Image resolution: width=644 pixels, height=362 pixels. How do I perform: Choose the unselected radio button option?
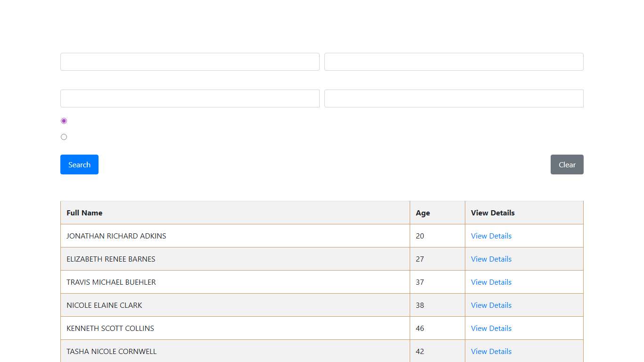(x=64, y=137)
